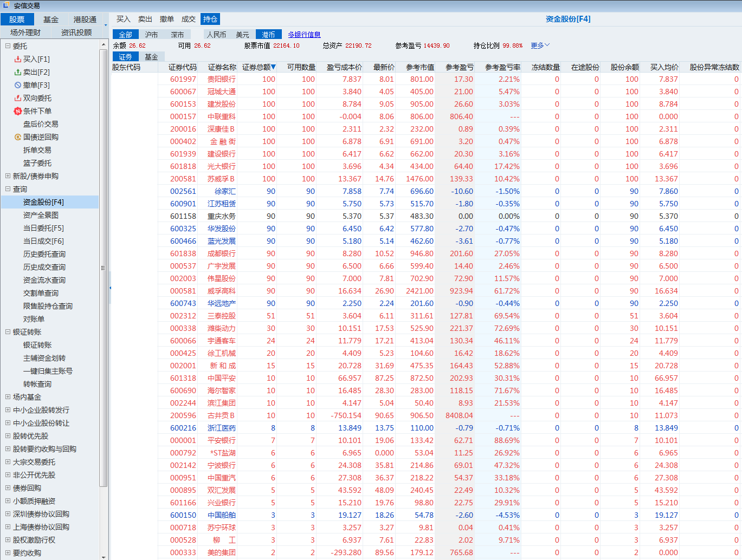This screenshot has height=560, width=742.
Task: Open 买入[F1] buy order item
Action: click(x=36, y=59)
